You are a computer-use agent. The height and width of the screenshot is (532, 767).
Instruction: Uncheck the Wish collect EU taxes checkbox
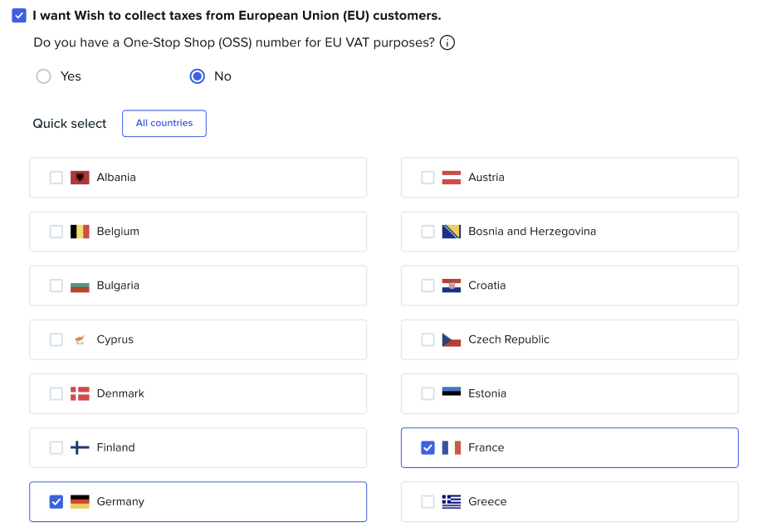[19, 16]
